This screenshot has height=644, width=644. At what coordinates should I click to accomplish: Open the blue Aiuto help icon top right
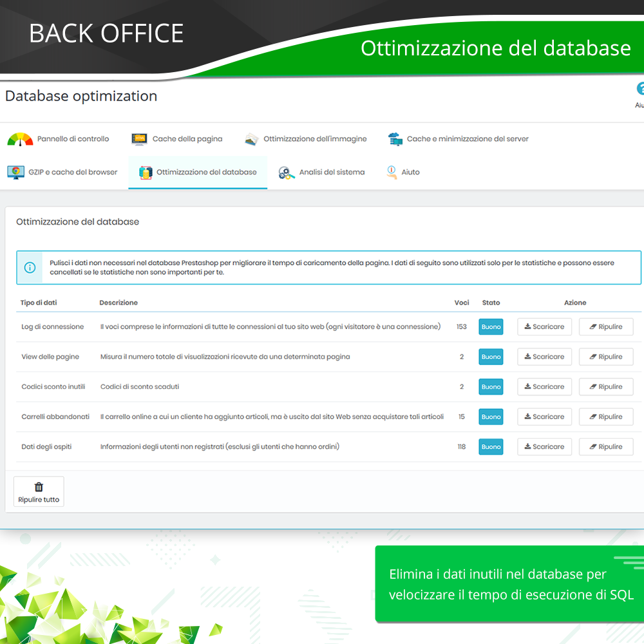point(640,89)
